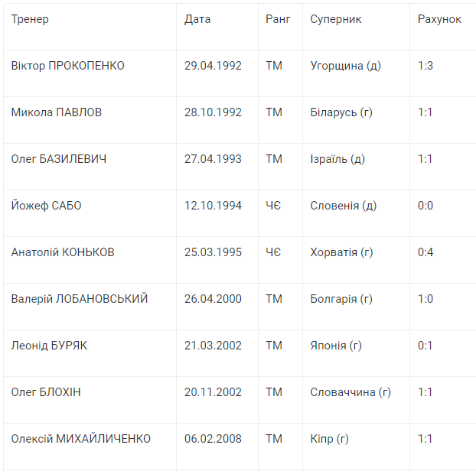
Task: Click opponent Словаччина (г)
Action: click(350, 392)
